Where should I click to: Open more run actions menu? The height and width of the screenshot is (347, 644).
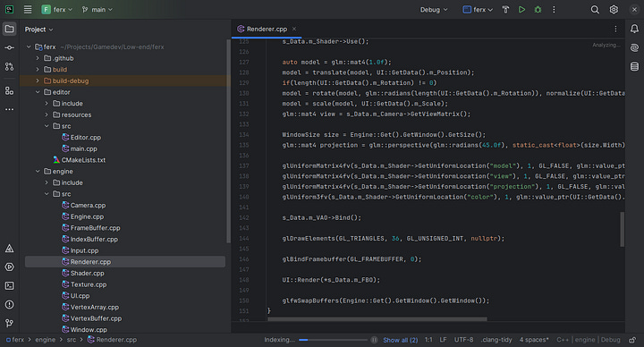point(554,10)
